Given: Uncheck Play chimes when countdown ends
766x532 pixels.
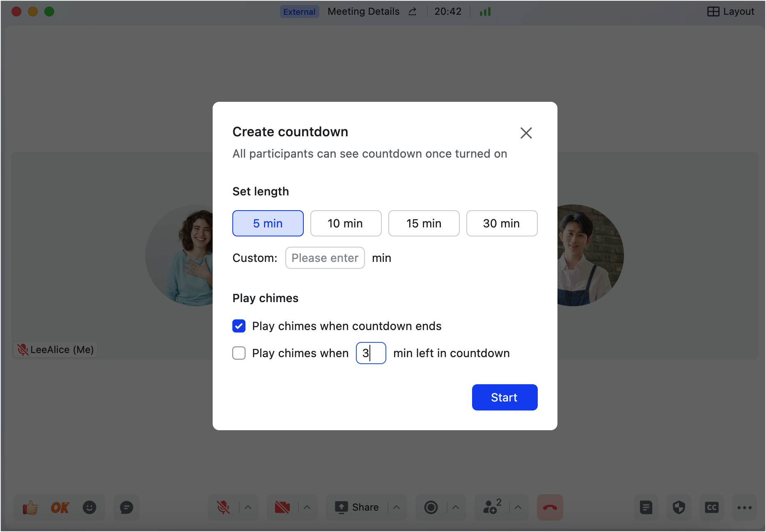Looking at the screenshot, I should click(x=239, y=326).
